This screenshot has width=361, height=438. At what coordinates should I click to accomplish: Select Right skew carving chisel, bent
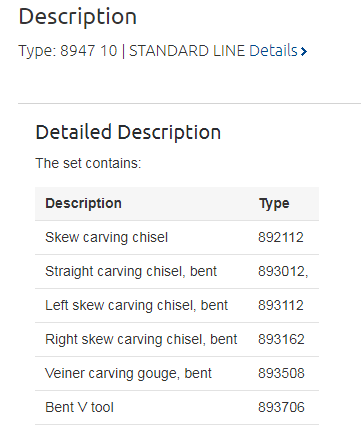177,340
